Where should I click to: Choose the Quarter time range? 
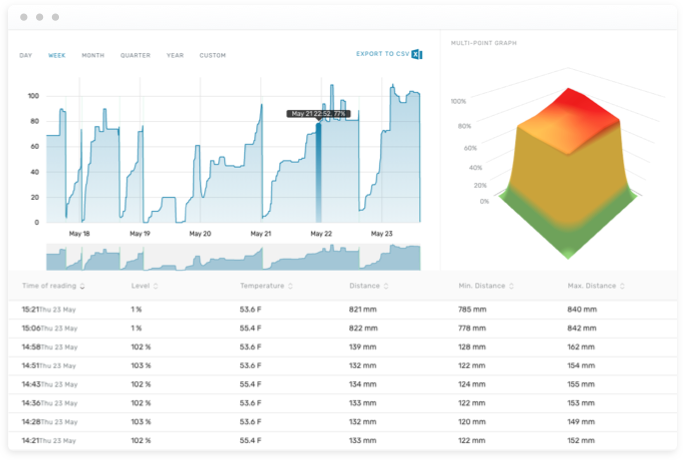point(135,55)
